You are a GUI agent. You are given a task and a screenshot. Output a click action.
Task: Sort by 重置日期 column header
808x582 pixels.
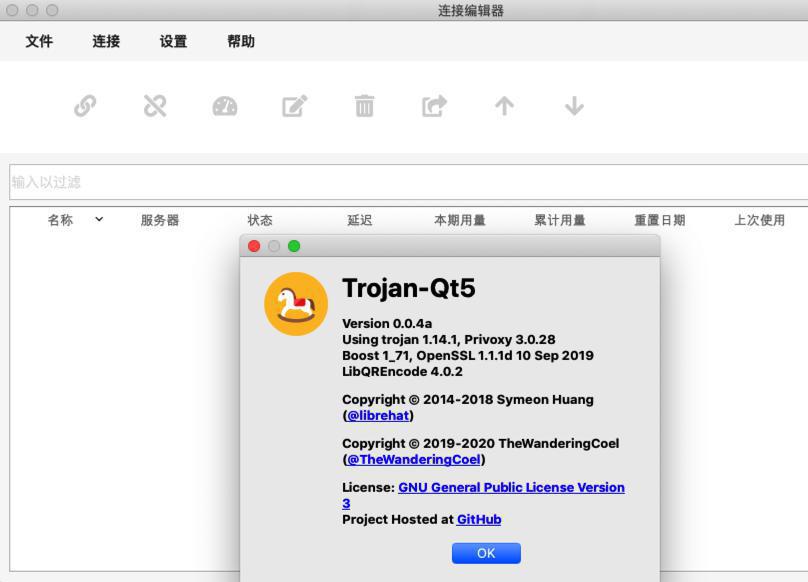click(x=660, y=220)
